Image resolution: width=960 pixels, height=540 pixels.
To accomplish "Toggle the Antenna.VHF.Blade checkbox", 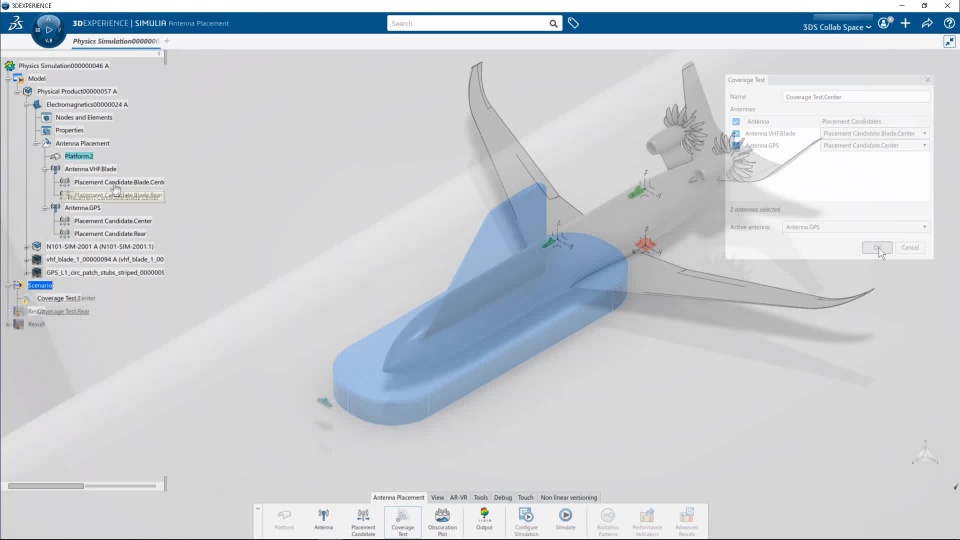I will click(x=736, y=133).
